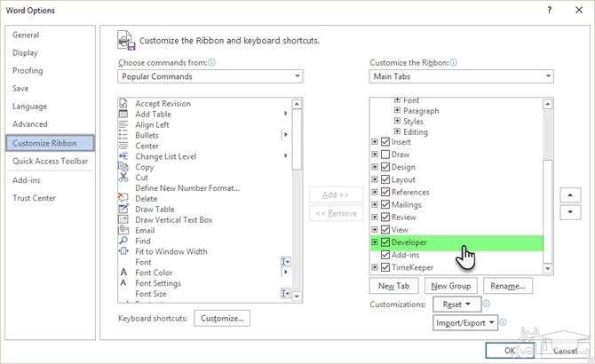
Task: Select the Cut scissors icon
Action: coord(123,178)
